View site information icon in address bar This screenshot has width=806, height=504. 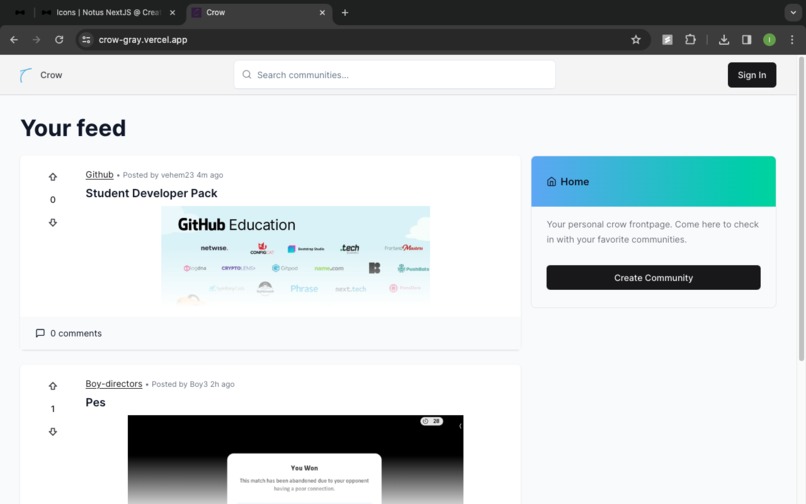[x=86, y=40]
